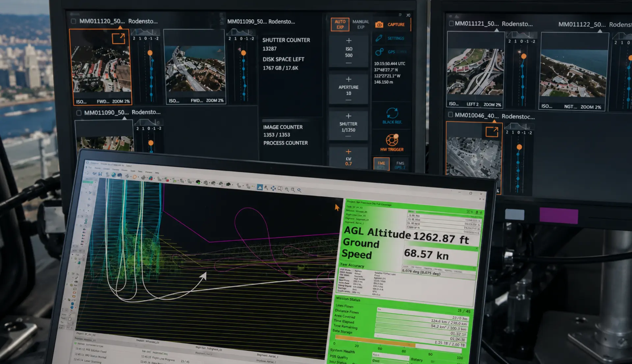Click the close icon of the camera control panel
The image size is (632, 364).
pyautogui.click(x=408, y=15)
